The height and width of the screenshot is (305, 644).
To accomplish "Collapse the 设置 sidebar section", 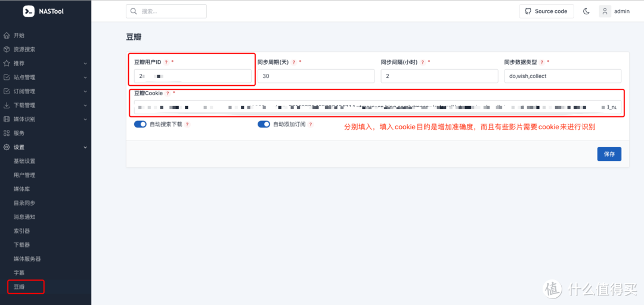I will pos(45,147).
